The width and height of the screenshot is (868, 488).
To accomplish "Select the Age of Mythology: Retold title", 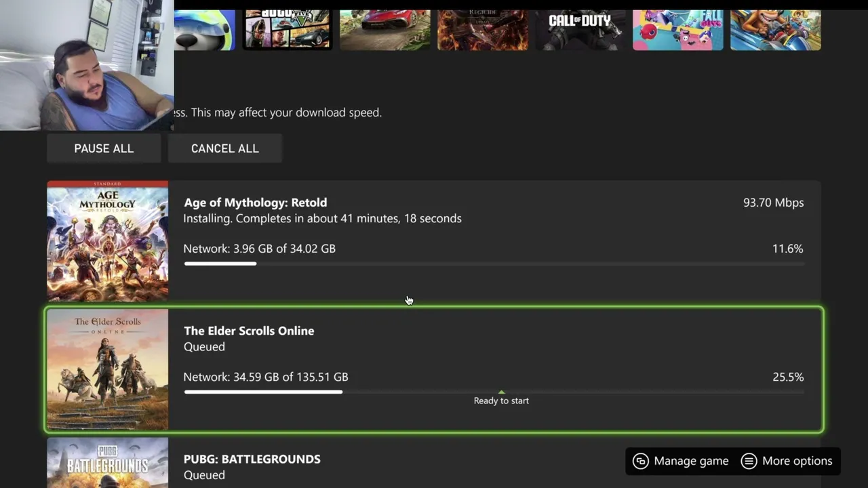I will click(255, 203).
